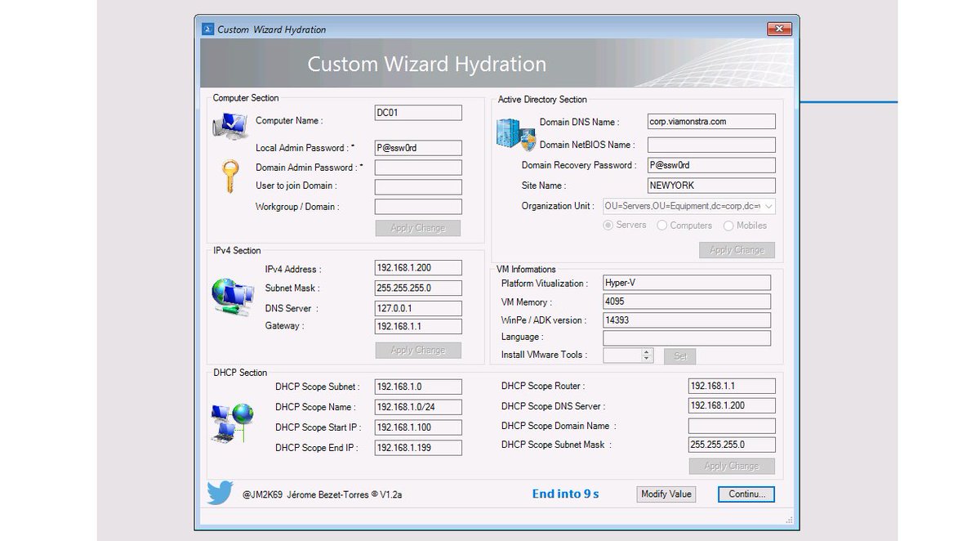Click the Set button
The width and height of the screenshot is (980, 541).
[x=680, y=356]
